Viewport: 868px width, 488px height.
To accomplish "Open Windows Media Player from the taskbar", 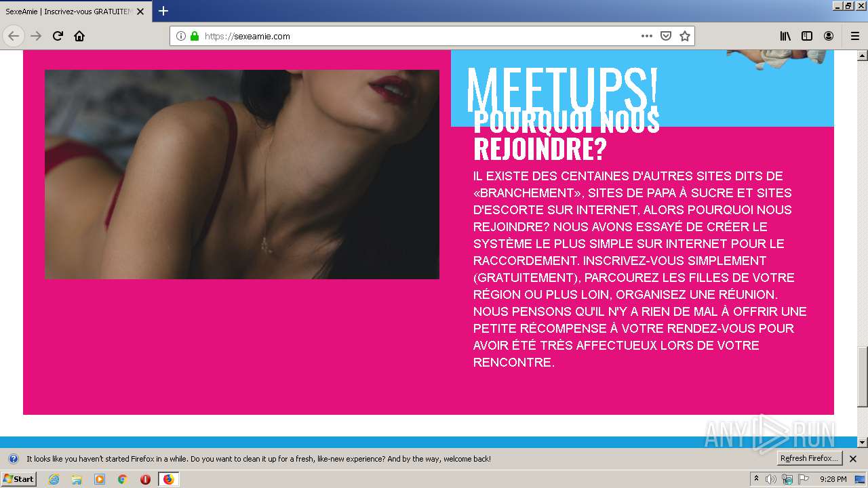I will (100, 479).
